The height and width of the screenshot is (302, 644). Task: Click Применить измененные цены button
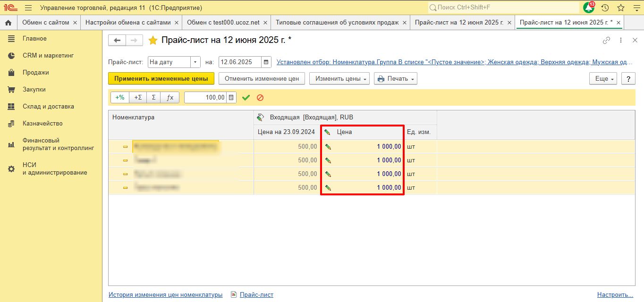[x=161, y=79]
